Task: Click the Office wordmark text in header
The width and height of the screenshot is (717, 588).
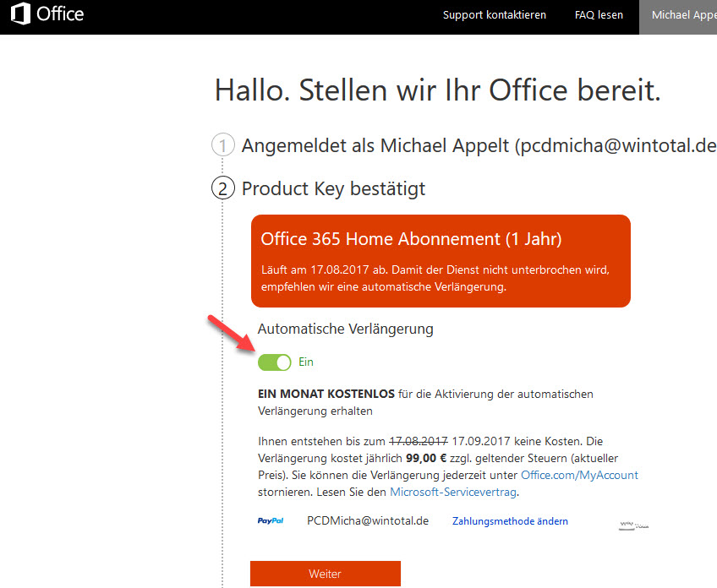Action: [x=60, y=15]
